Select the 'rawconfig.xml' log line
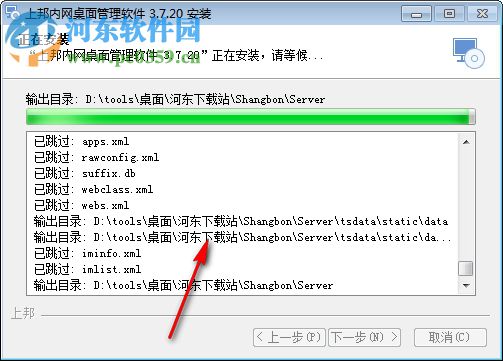Screen dimensions: 503x361 click(x=97, y=157)
